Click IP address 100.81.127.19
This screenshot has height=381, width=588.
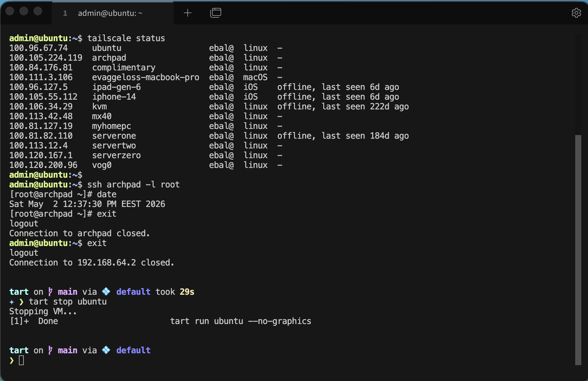point(41,126)
